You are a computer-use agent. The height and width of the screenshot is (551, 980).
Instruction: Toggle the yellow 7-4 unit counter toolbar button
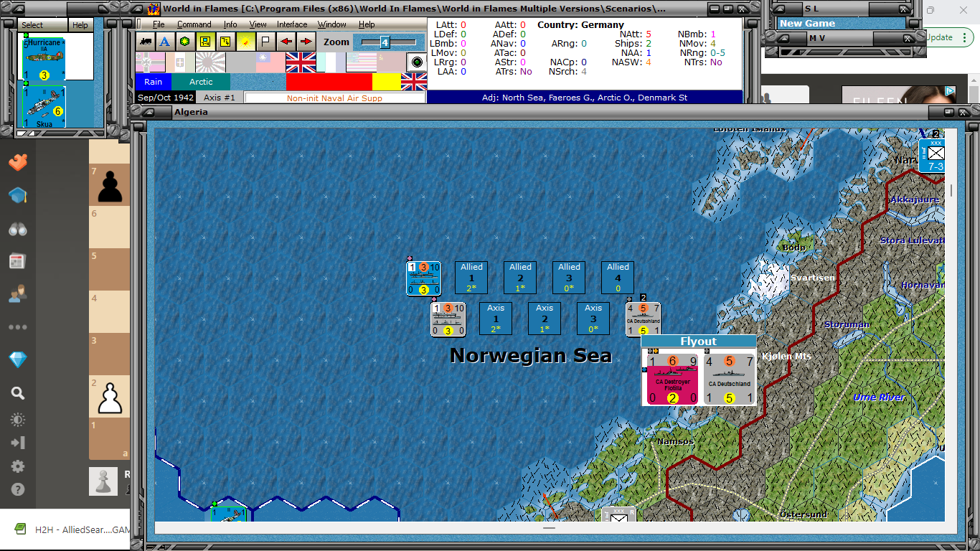pyautogui.click(x=204, y=42)
